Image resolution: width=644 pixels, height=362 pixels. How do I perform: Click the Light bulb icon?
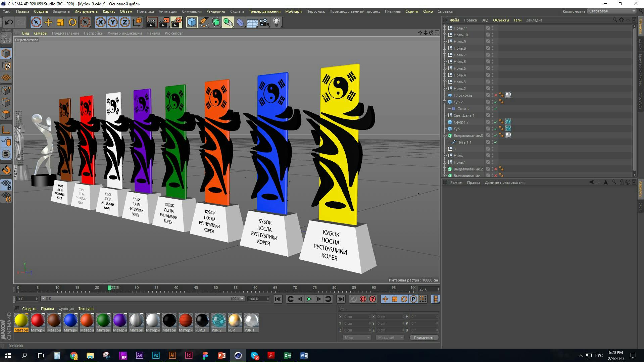coord(276,22)
